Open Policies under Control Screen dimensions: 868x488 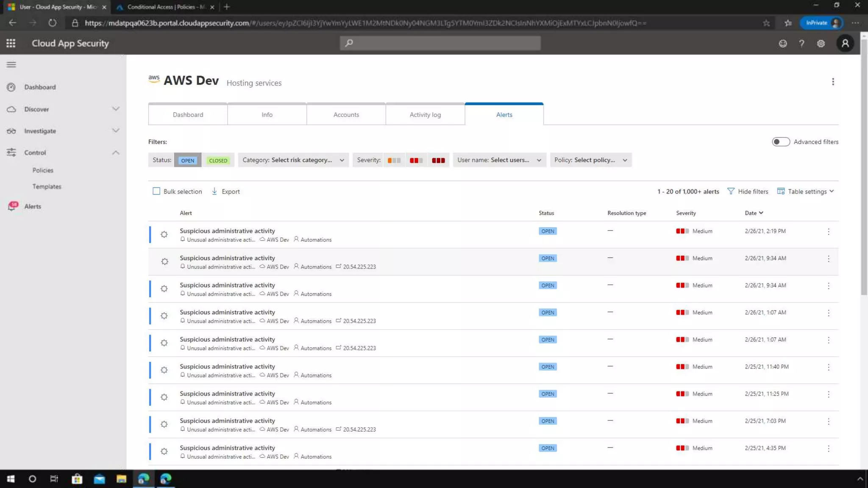(43, 170)
